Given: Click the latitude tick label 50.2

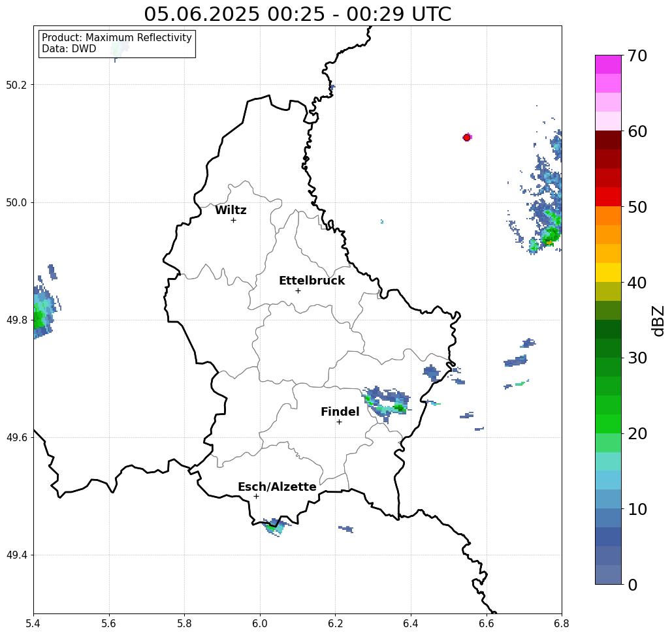Looking at the screenshot, I should (16, 85).
